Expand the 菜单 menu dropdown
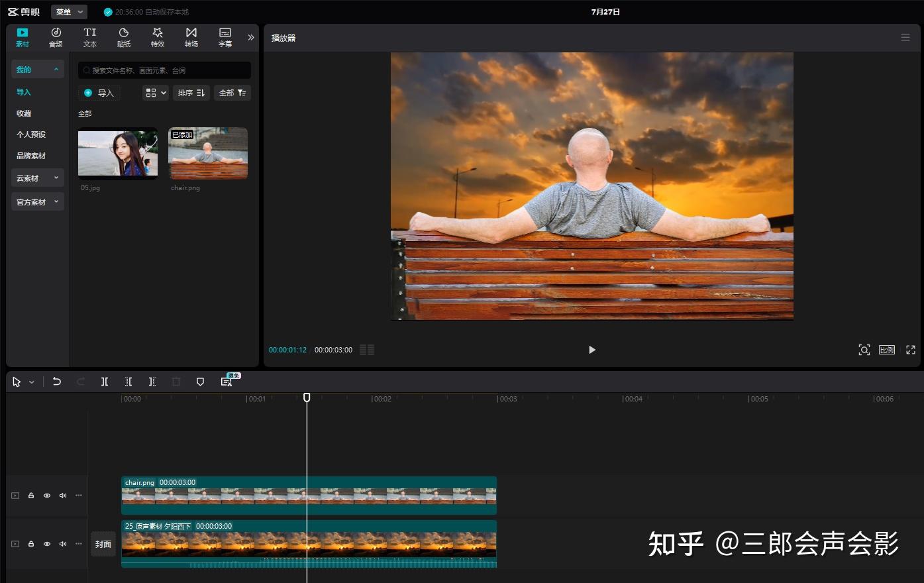This screenshot has height=583, width=924. pos(70,12)
